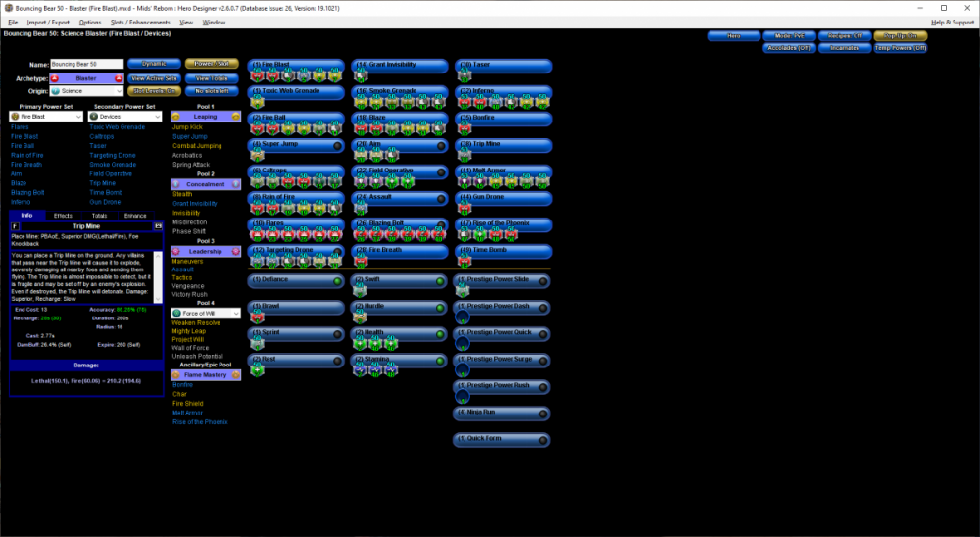Toggle the Aim power activation circle
This screenshot has width=980, height=537.
[442, 145]
